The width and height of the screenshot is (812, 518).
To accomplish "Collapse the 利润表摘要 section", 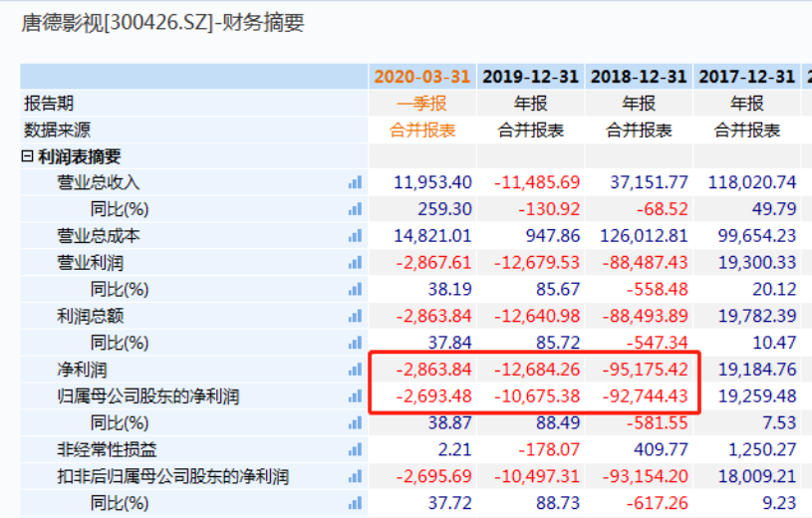I will 28,156.
